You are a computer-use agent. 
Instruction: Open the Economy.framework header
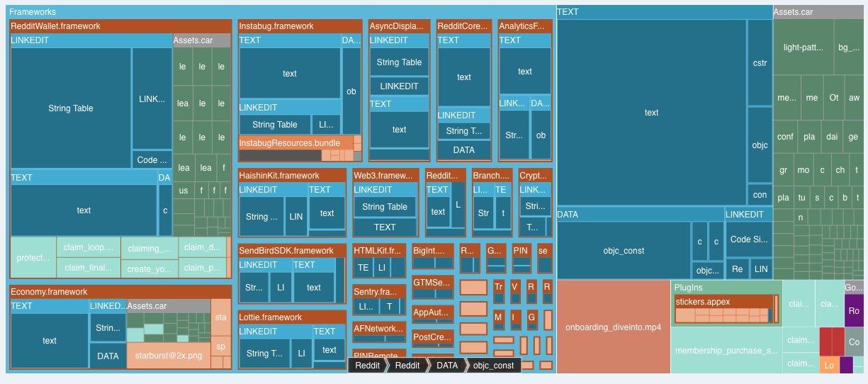tap(120, 292)
